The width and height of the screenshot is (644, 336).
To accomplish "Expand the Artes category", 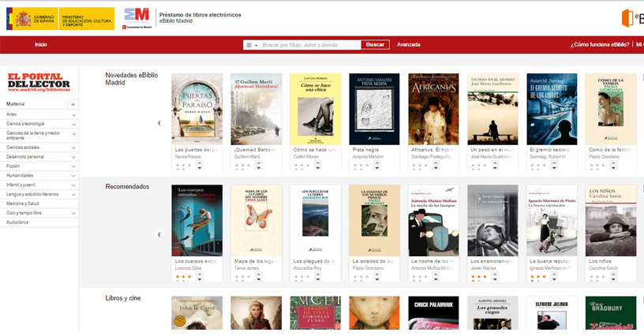I will (x=74, y=115).
